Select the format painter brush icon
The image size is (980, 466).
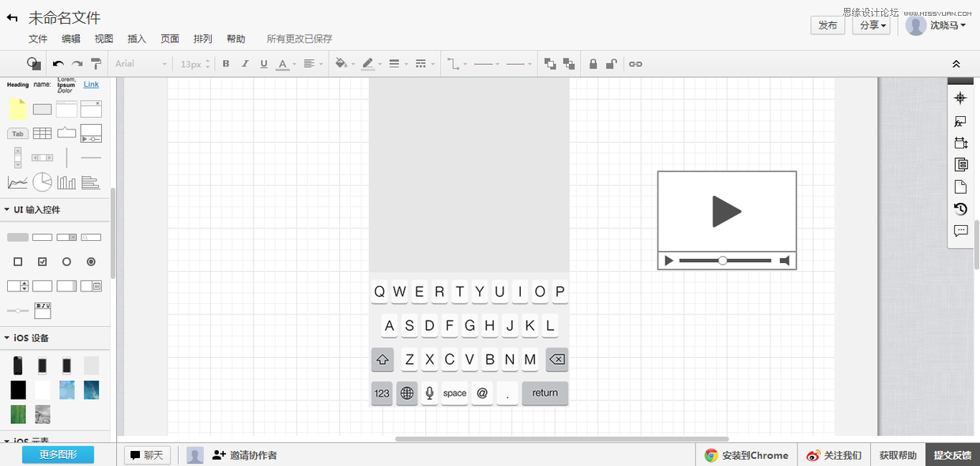coord(96,64)
